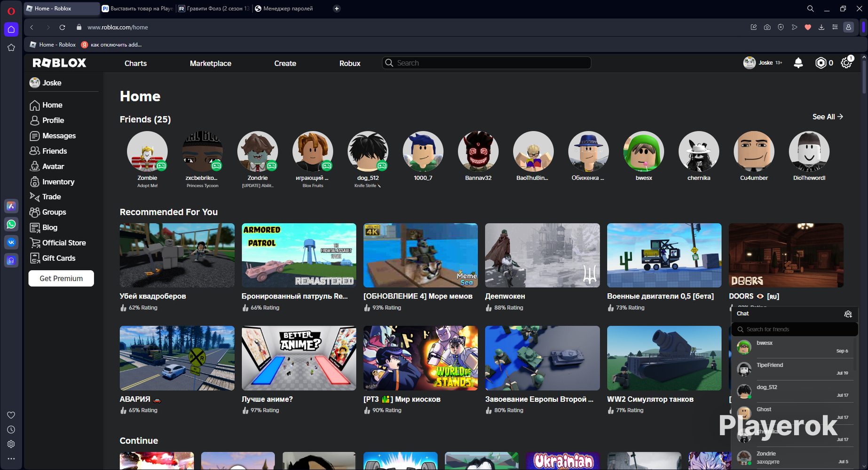Click the Roblox search field
This screenshot has height=470, width=868.
[486, 63]
